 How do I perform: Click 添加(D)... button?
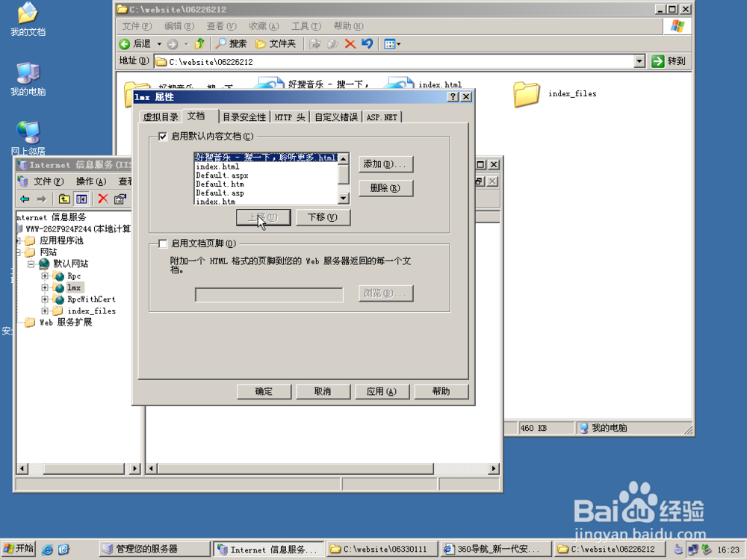tap(385, 164)
